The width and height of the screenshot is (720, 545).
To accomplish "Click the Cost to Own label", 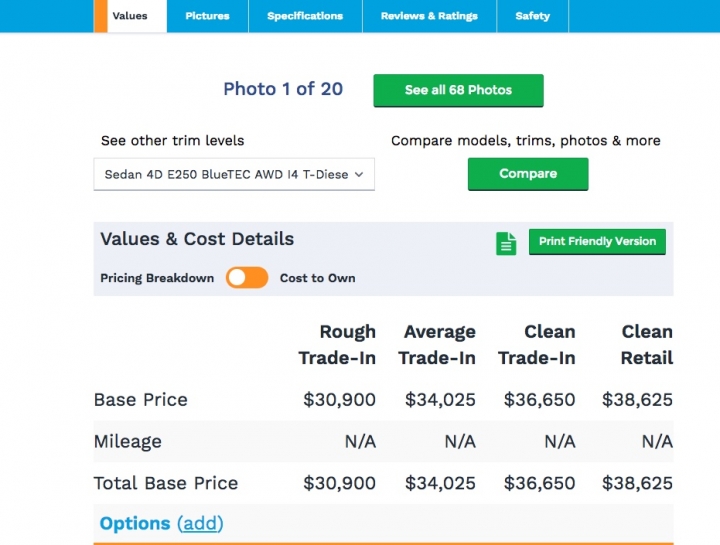I will (317, 278).
